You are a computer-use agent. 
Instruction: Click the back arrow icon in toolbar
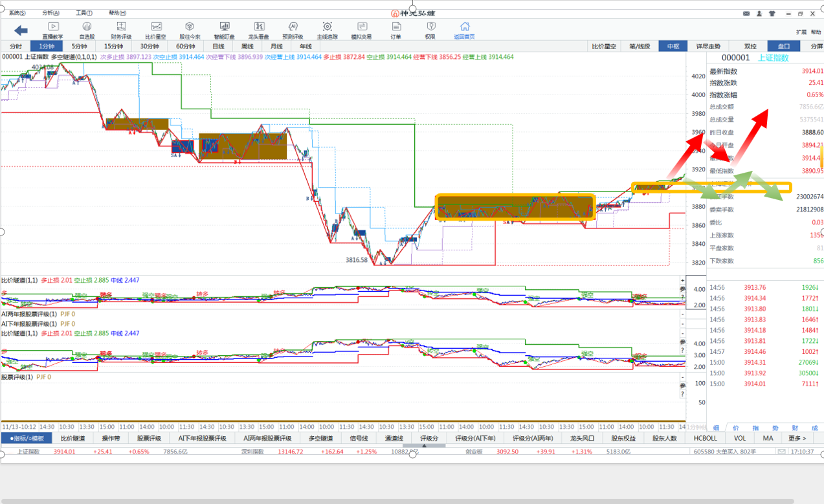(x=21, y=30)
